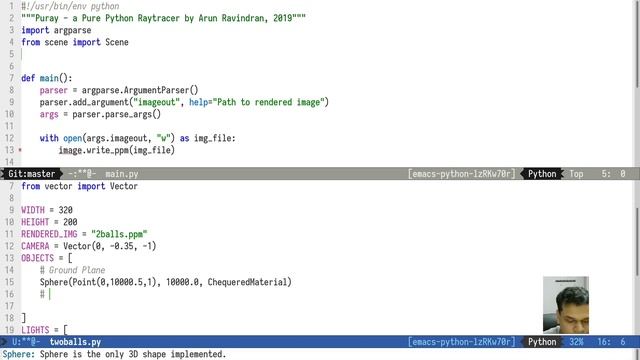Click 'argparse.ArgumentParser()' call

click(140, 90)
